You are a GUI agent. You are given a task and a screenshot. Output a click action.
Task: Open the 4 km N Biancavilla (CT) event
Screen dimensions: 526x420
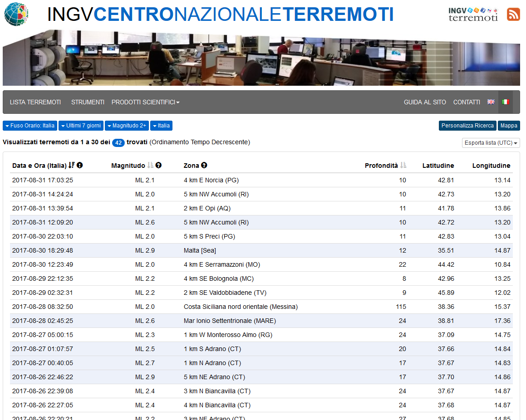point(217,405)
